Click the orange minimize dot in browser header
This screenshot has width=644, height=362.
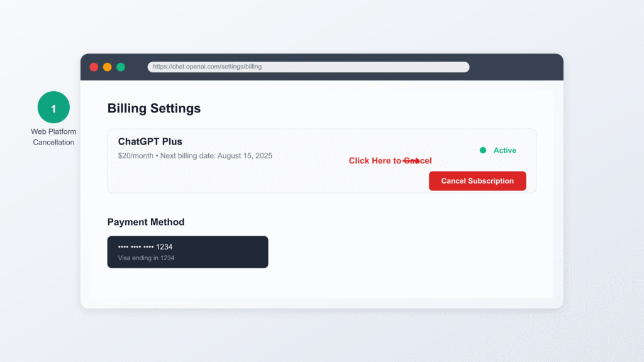click(x=108, y=67)
